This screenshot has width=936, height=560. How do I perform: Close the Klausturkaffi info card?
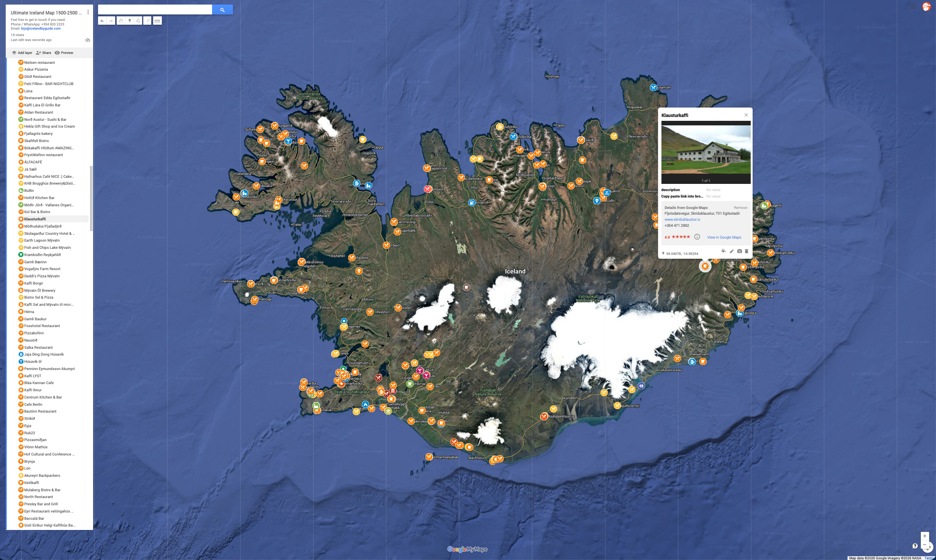click(x=746, y=115)
